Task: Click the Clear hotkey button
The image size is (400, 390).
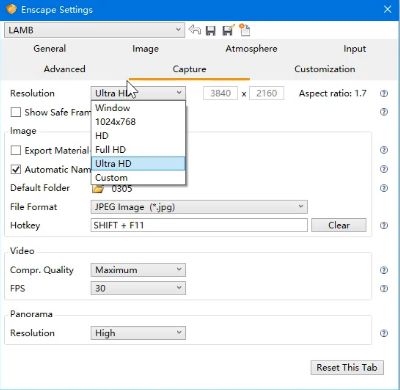Action: pos(339,225)
